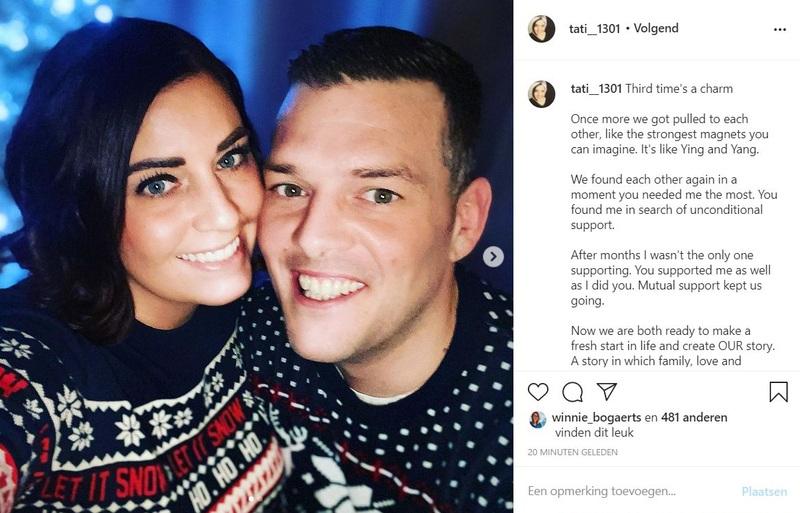This screenshot has width=800, height=513.
Task: Save the post with the bookmark icon
Action: pyautogui.click(x=779, y=392)
